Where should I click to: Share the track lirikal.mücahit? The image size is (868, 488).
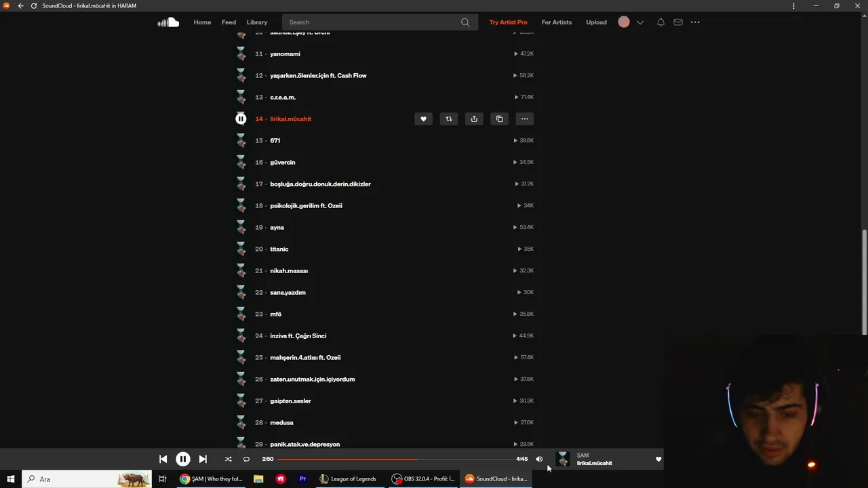click(x=474, y=119)
